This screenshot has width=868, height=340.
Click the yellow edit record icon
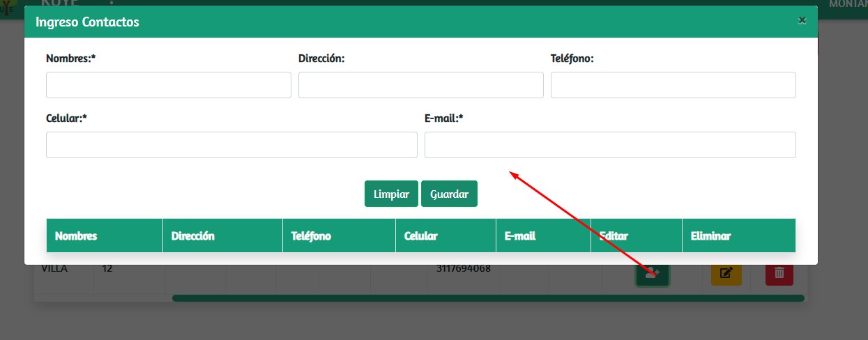coord(726,273)
